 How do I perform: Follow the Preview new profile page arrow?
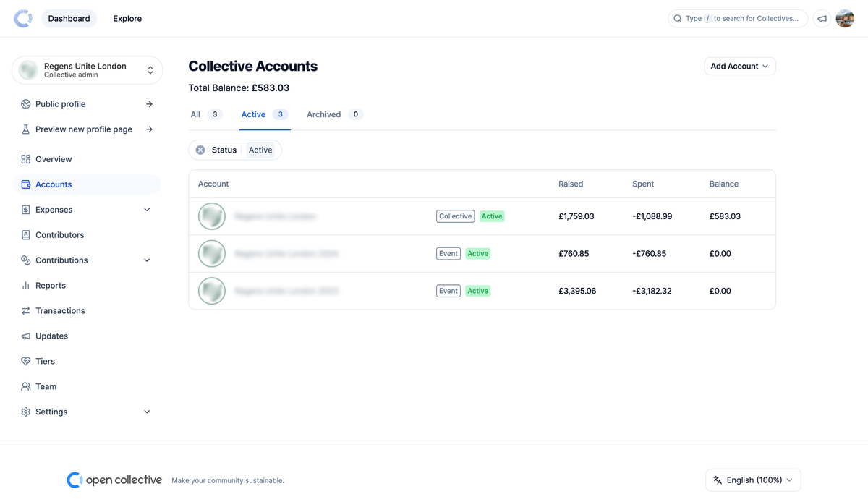tap(149, 129)
